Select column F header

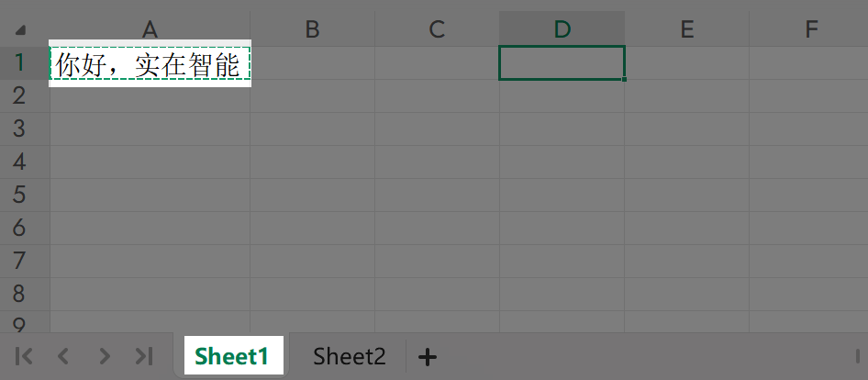pyautogui.click(x=811, y=29)
